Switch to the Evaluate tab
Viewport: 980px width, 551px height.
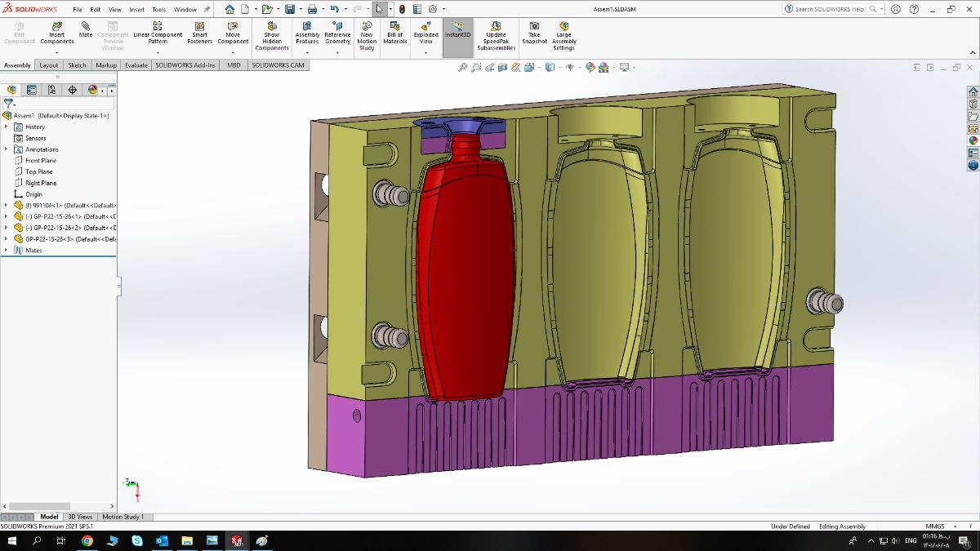[136, 65]
